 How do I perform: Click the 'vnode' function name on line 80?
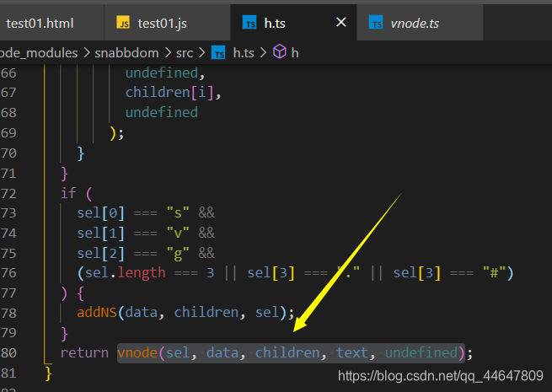137,352
